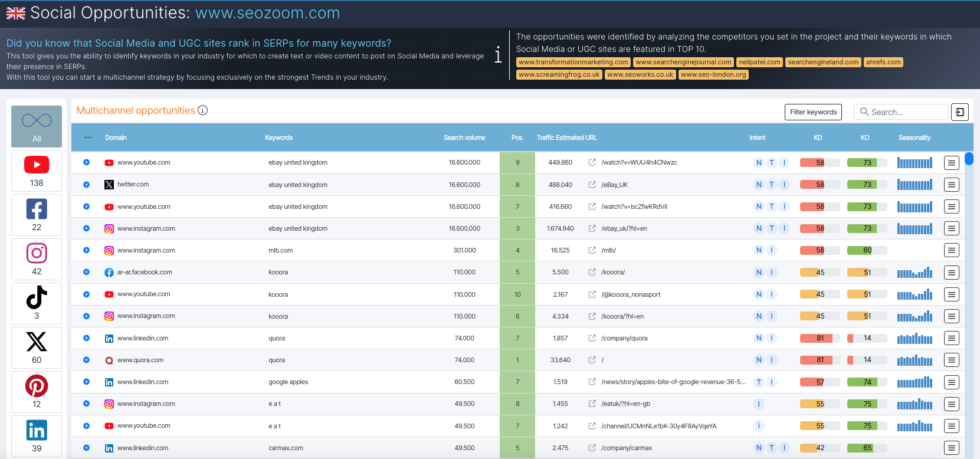The width and height of the screenshot is (980, 459).
Task: Click the T intent badge in carmax.com row
Action: pos(772,448)
